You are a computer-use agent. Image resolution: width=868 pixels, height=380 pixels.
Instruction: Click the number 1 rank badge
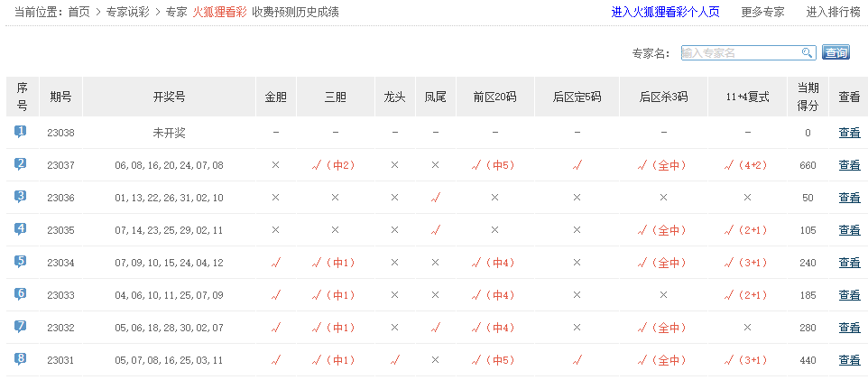pyautogui.click(x=21, y=132)
